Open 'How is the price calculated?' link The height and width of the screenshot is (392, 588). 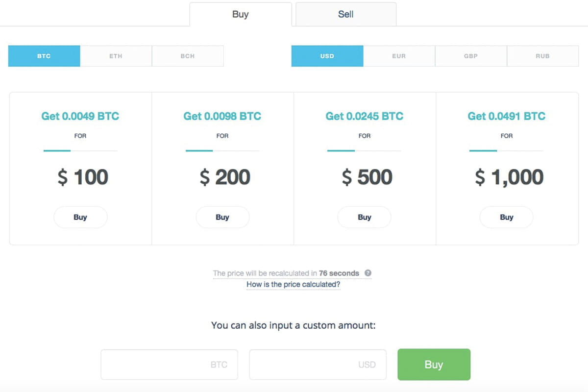(x=293, y=284)
